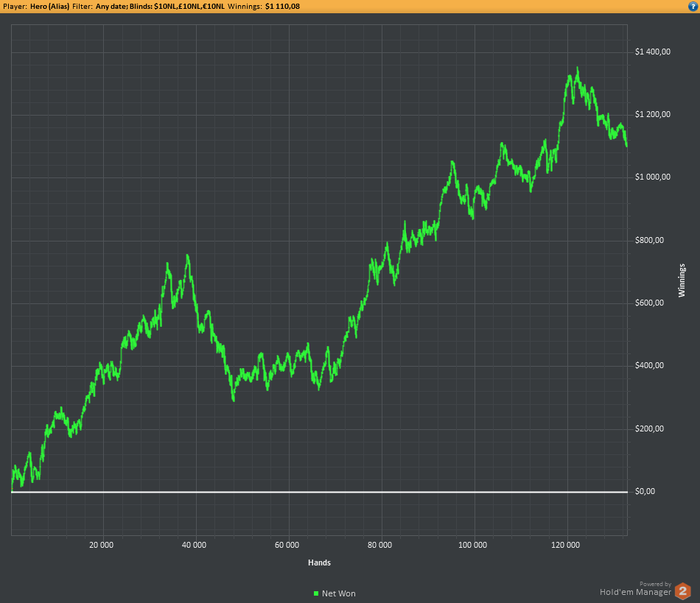The width and height of the screenshot is (700, 603).
Task: Click the 60 000 hands axis label
Action: pos(287,545)
